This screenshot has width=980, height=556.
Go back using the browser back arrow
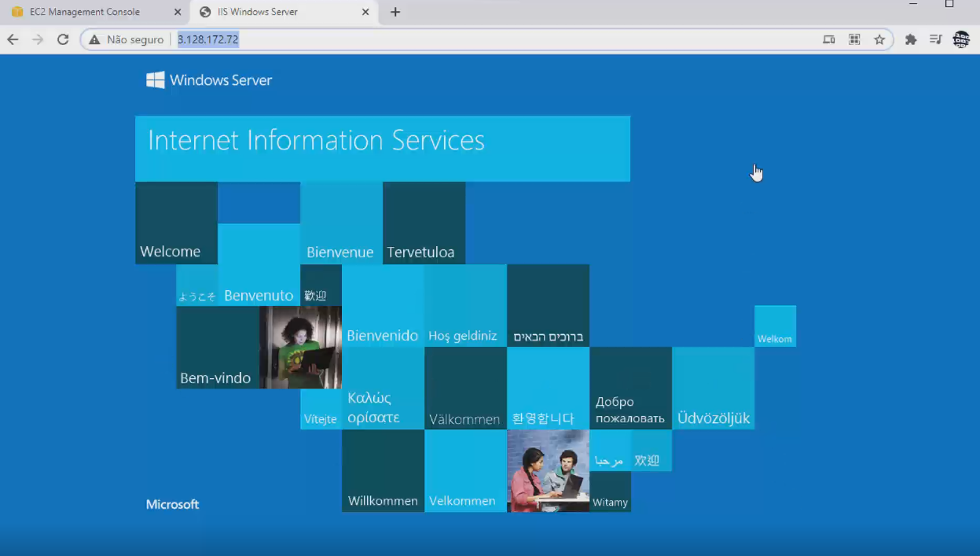click(x=13, y=39)
